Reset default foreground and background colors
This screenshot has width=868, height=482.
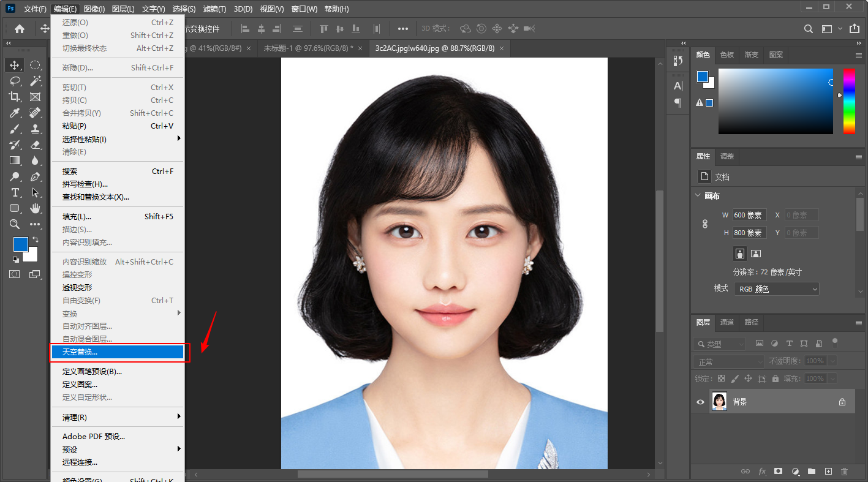click(15, 260)
